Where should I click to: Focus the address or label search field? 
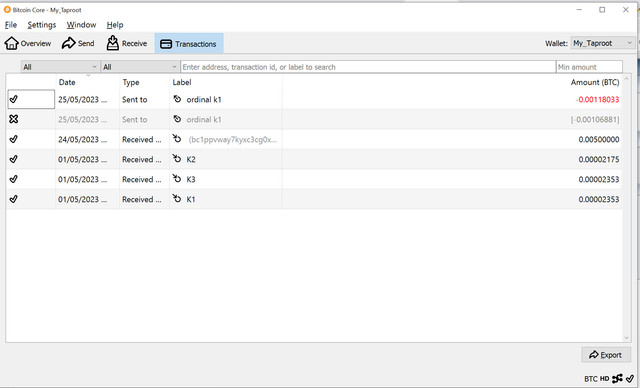[368, 67]
